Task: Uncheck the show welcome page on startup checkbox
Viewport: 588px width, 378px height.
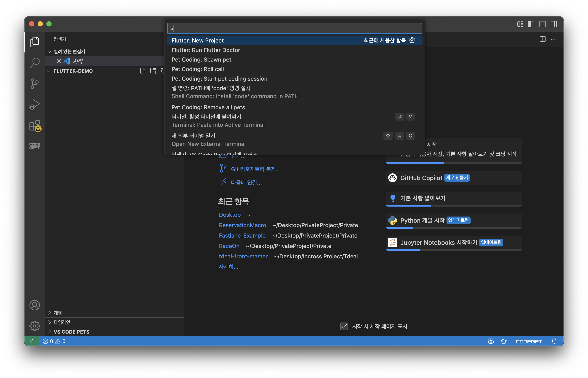Action: click(344, 326)
